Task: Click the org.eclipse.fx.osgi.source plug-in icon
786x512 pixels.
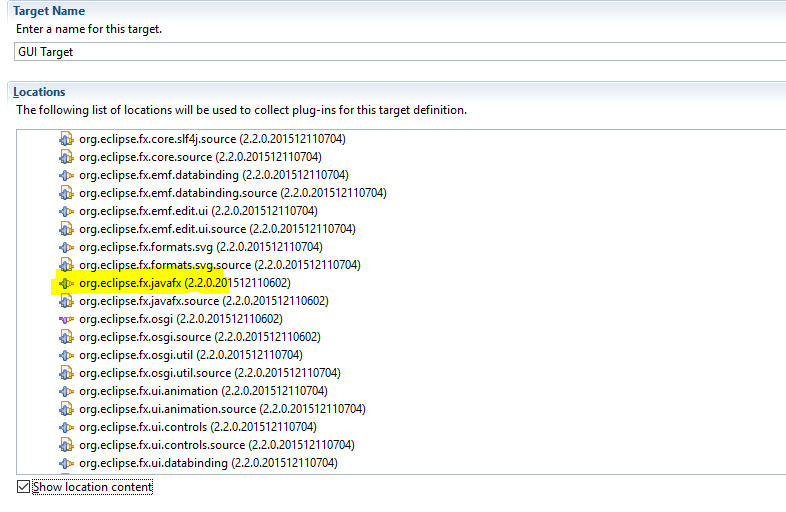Action: click(66, 337)
